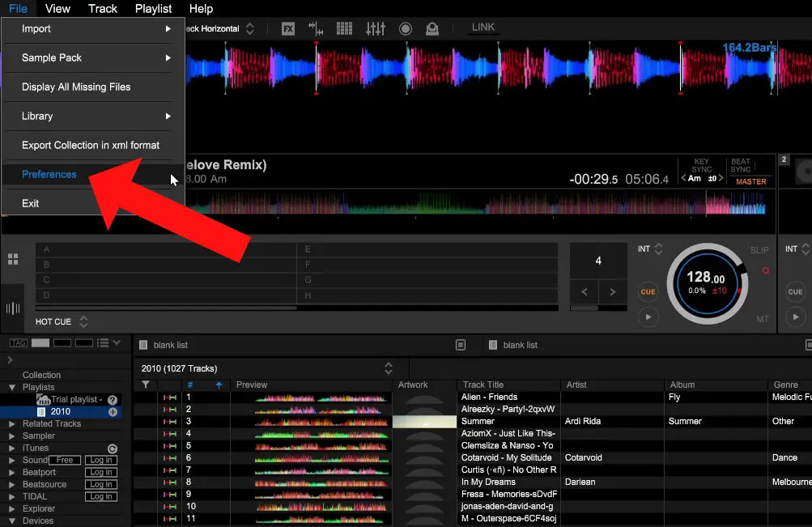Show the Mixer panel
This screenshot has height=527, width=812.
[x=375, y=28]
